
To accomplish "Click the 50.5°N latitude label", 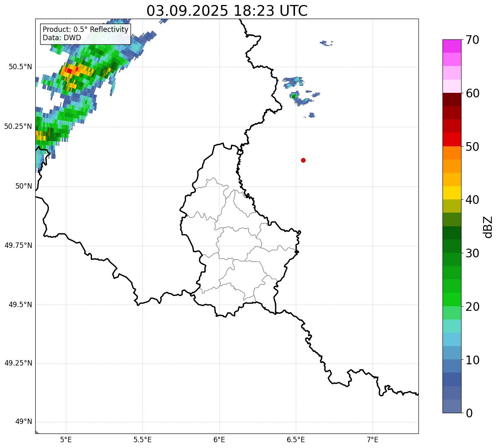I will (x=20, y=67).
